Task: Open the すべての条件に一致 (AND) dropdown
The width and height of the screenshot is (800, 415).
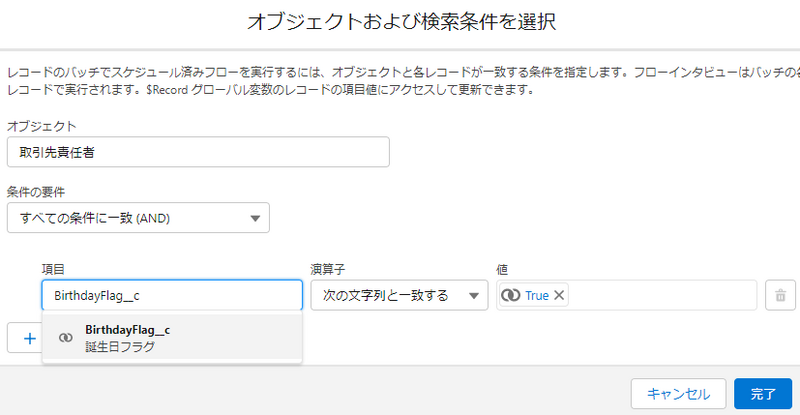Action: pos(137,217)
